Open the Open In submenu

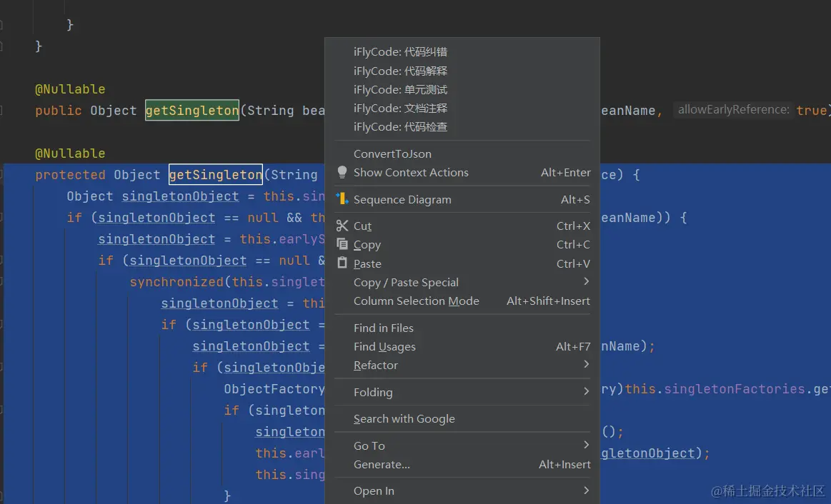pyautogui.click(x=586, y=490)
